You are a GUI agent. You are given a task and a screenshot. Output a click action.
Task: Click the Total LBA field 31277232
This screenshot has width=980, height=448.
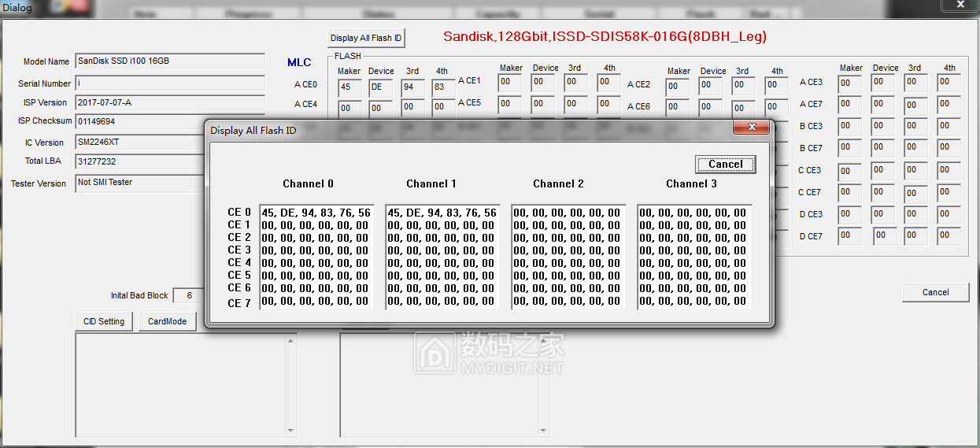click(142, 161)
